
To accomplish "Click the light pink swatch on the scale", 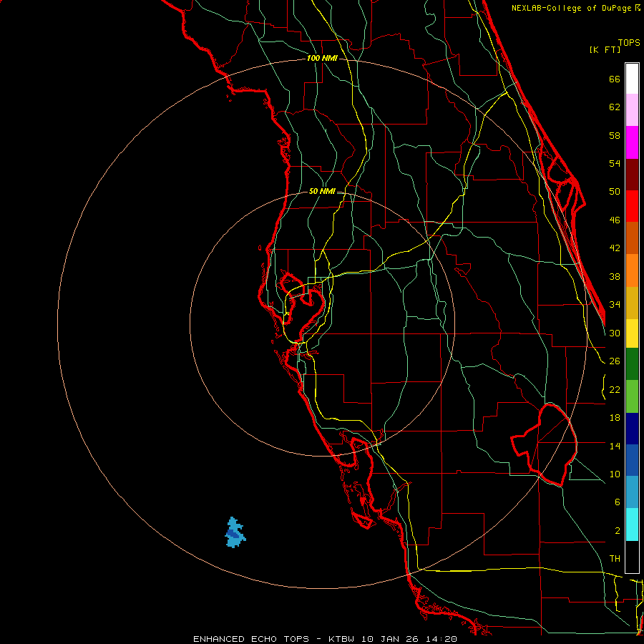I will click(632, 110).
